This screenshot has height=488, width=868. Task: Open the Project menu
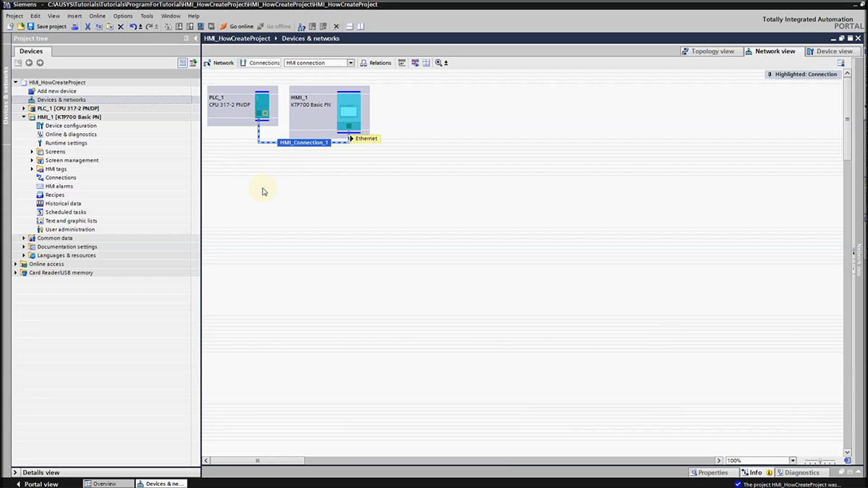point(14,16)
